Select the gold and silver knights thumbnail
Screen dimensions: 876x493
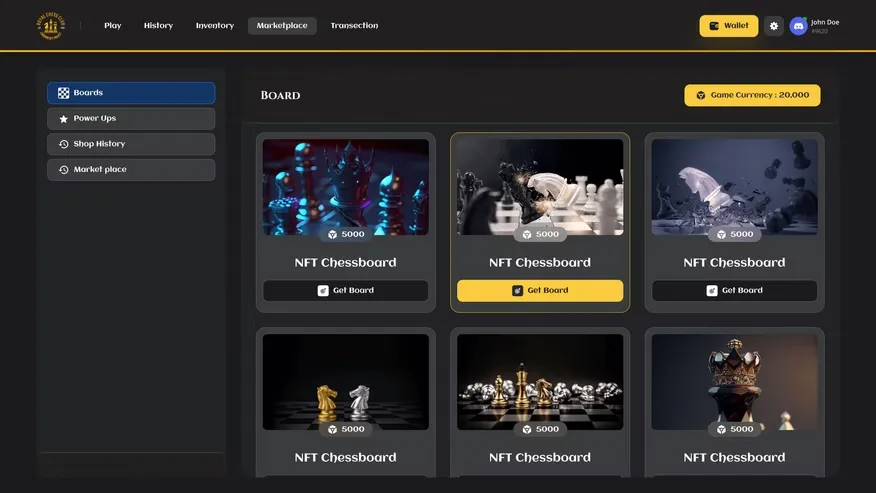pos(346,380)
